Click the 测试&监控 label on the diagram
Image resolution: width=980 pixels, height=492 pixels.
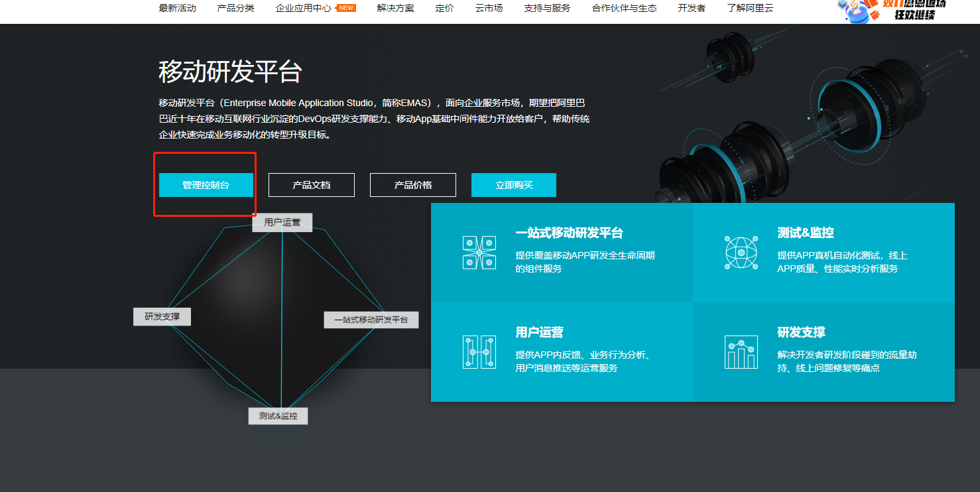click(x=278, y=415)
